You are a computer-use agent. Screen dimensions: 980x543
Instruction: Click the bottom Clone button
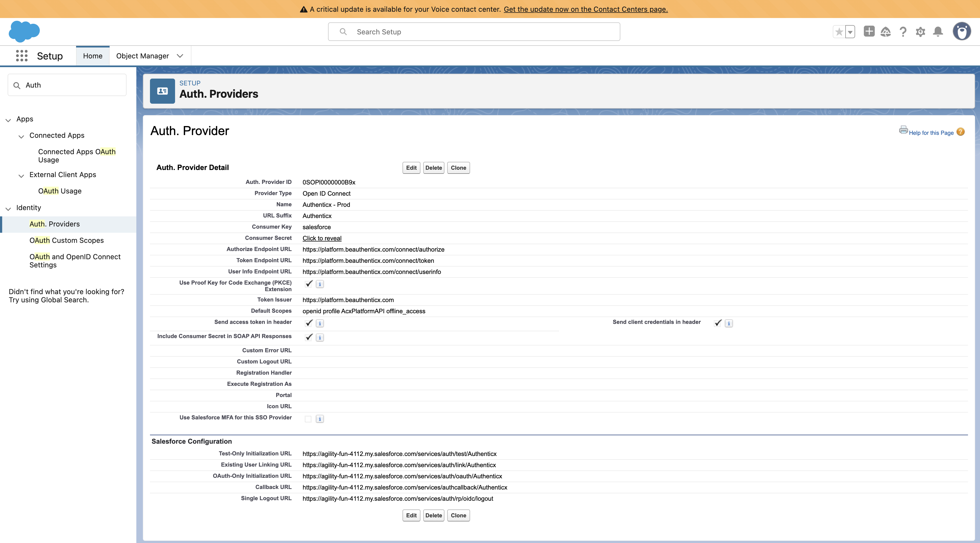(458, 515)
